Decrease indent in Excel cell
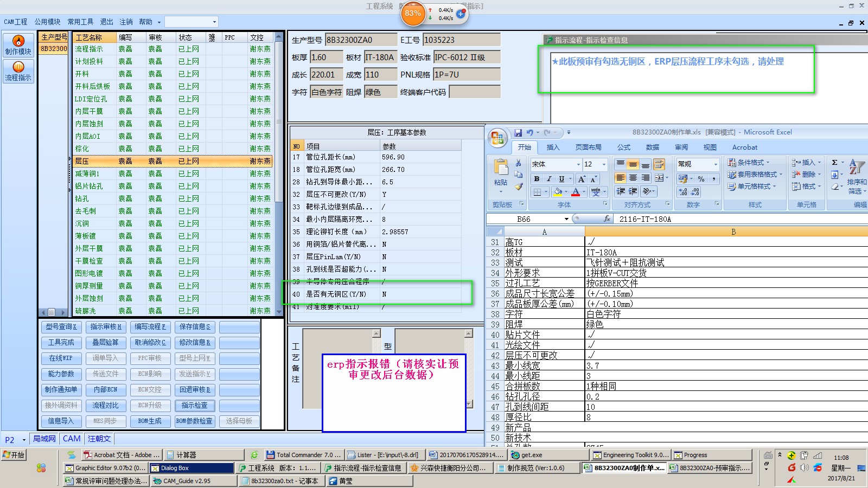The width and height of the screenshot is (868, 488). pos(621,191)
